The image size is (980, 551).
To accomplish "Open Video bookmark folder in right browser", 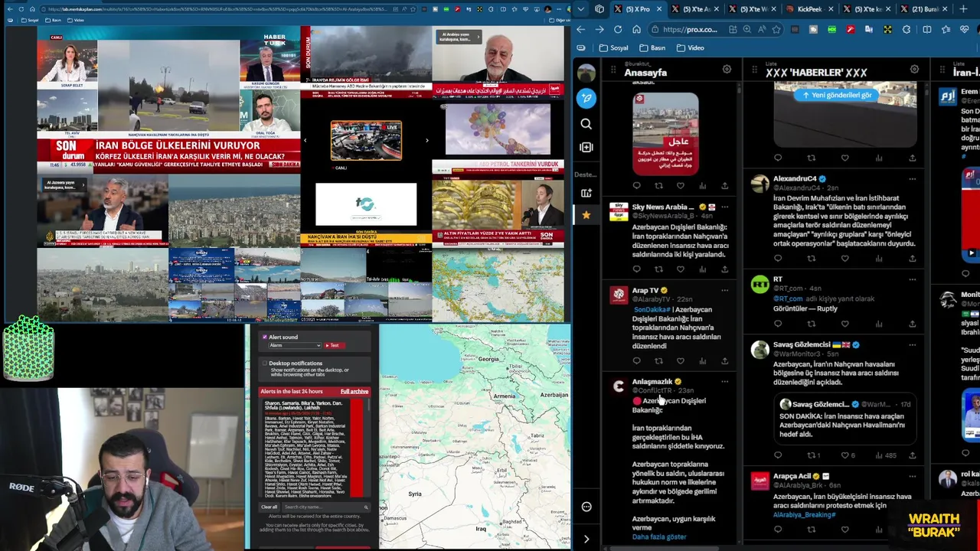I will tap(691, 47).
